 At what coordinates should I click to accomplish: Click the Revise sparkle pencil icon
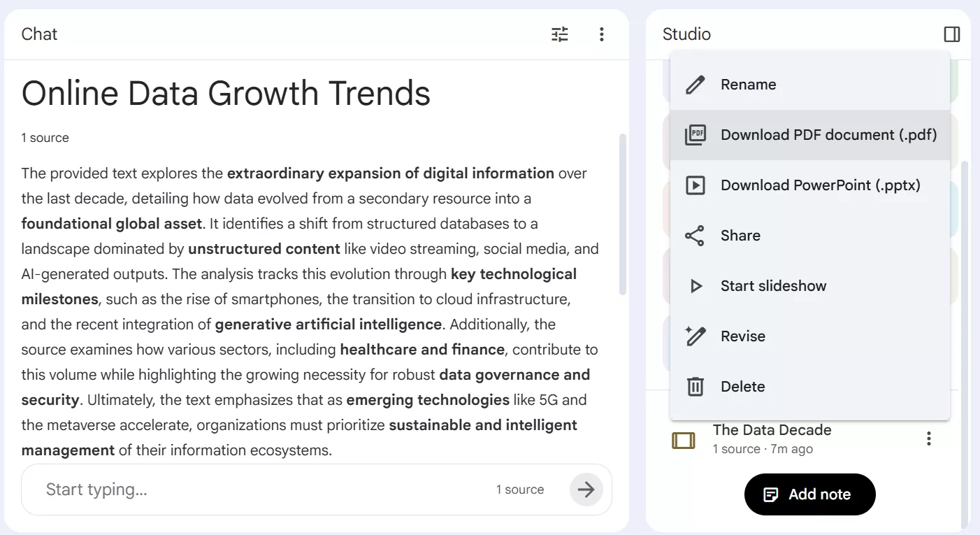pos(695,336)
